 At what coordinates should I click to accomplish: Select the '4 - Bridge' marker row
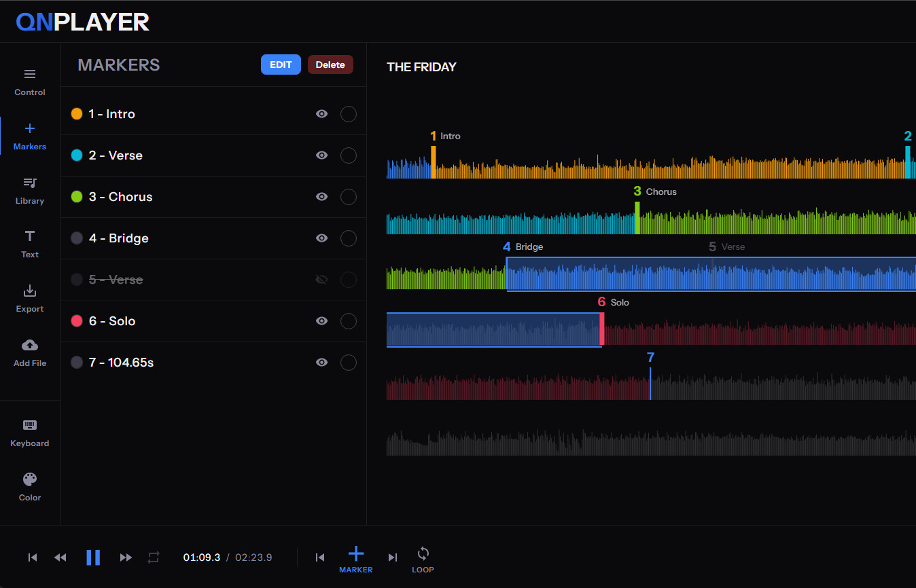213,238
